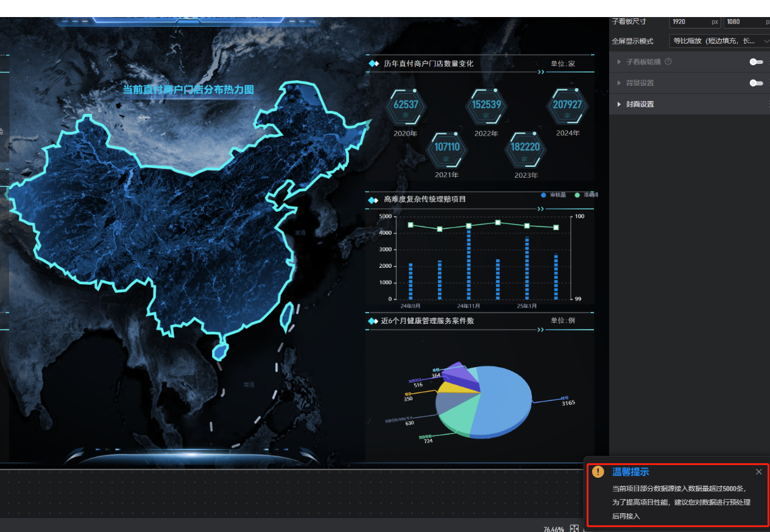The image size is (770, 532).
Task: Select the 2020年 hexagon badge showing 62537
Action: point(406,106)
